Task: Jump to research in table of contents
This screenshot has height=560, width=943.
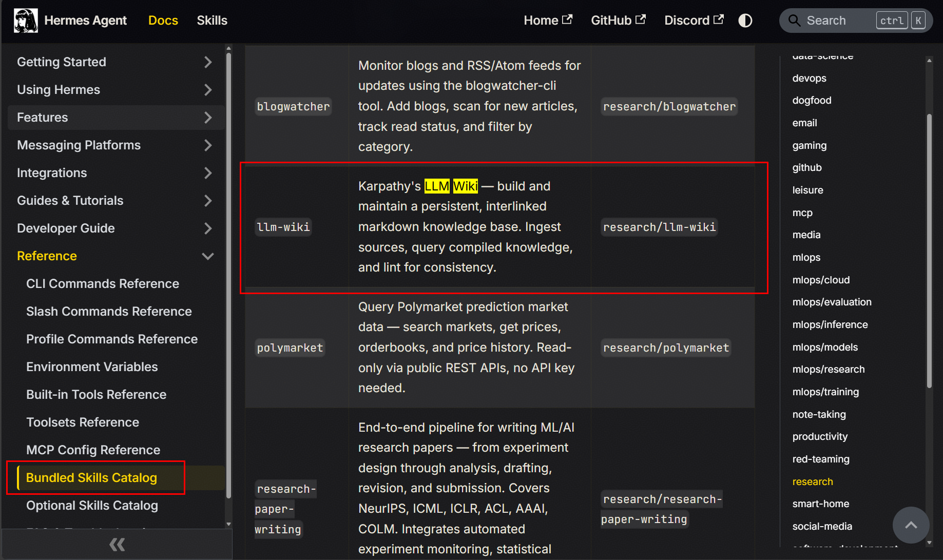Action: (813, 481)
